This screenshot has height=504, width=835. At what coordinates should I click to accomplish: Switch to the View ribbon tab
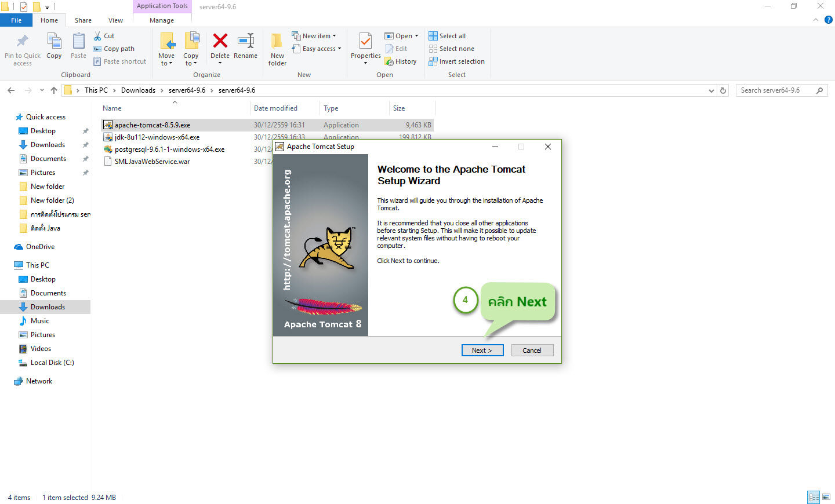click(115, 19)
